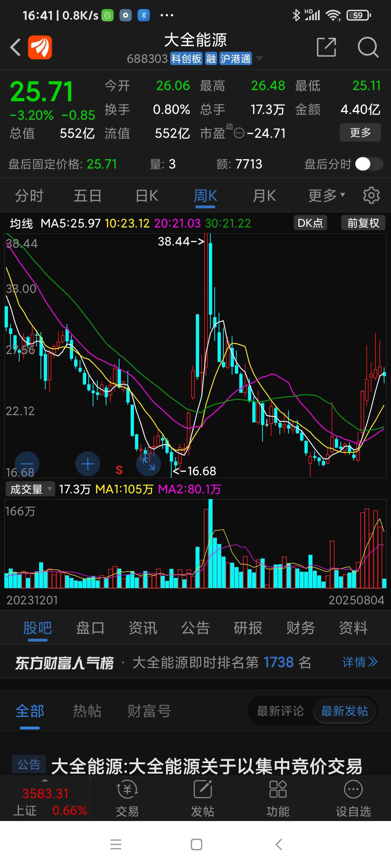Select the 周K weekly tab
This screenshot has height=868, width=391.
click(x=205, y=196)
